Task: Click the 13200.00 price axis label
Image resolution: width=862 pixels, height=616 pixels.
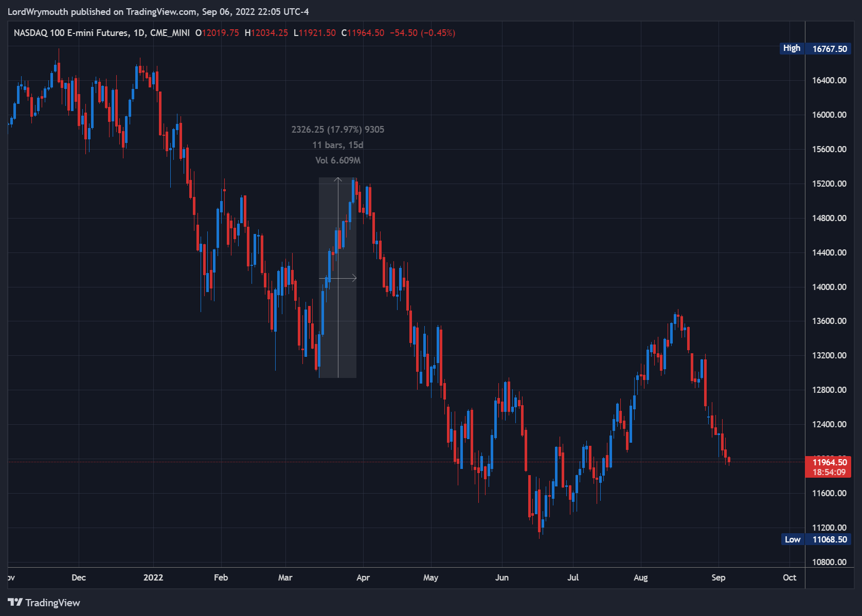Action: (x=829, y=355)
